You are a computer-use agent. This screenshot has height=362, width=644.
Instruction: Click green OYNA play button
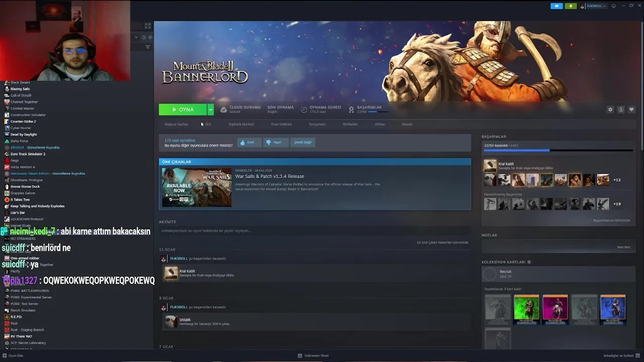tap(183, 110)
